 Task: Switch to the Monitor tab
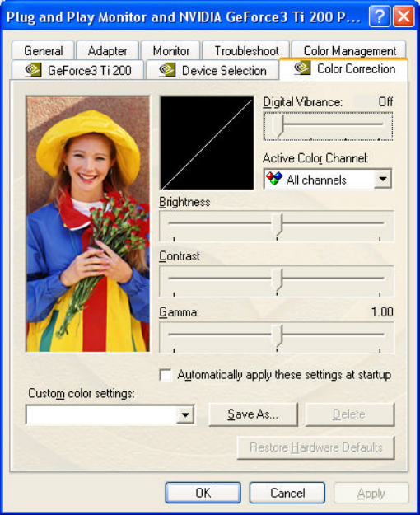click(170, 50)
